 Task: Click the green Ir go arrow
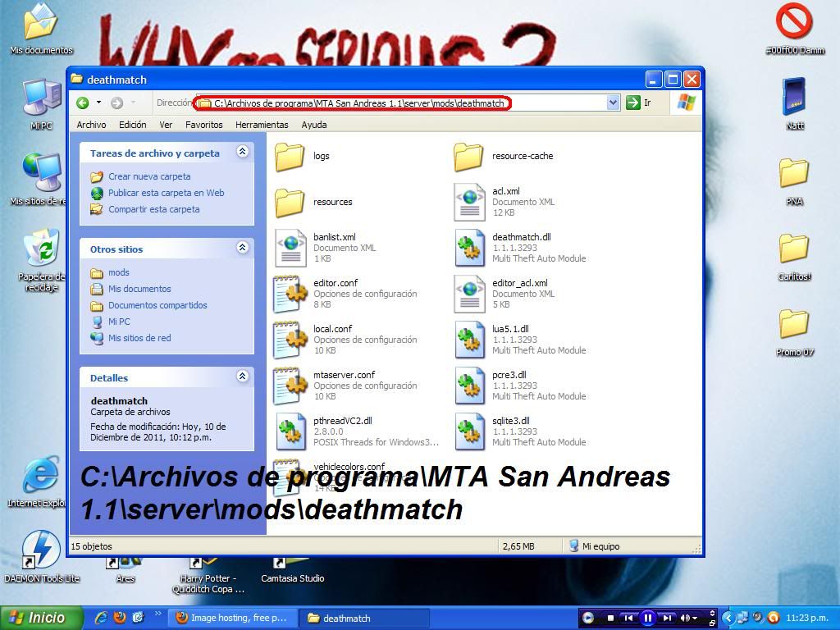click(632, 103)
